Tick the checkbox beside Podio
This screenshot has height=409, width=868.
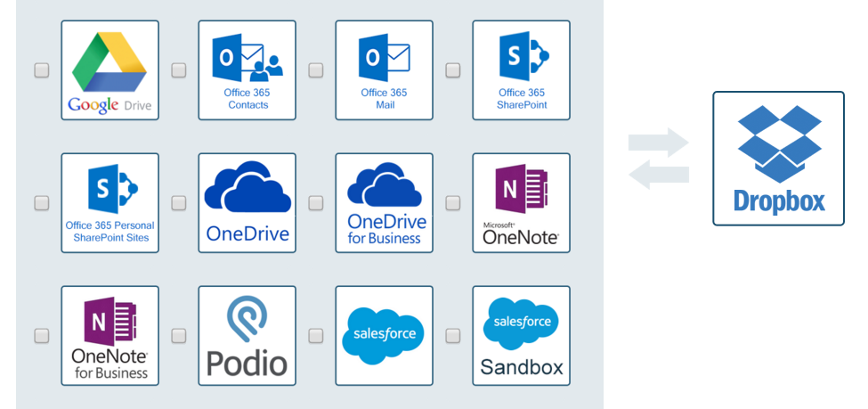pos(178,336)
